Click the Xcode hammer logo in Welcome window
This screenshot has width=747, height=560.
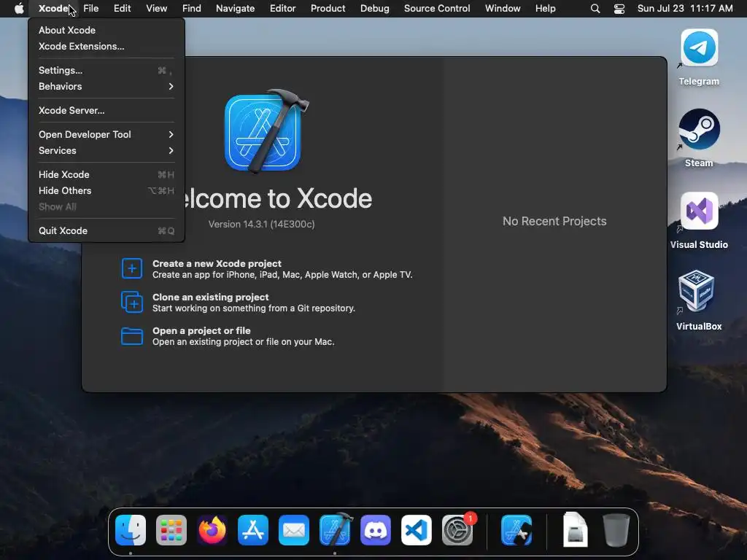tap(266, 131)
